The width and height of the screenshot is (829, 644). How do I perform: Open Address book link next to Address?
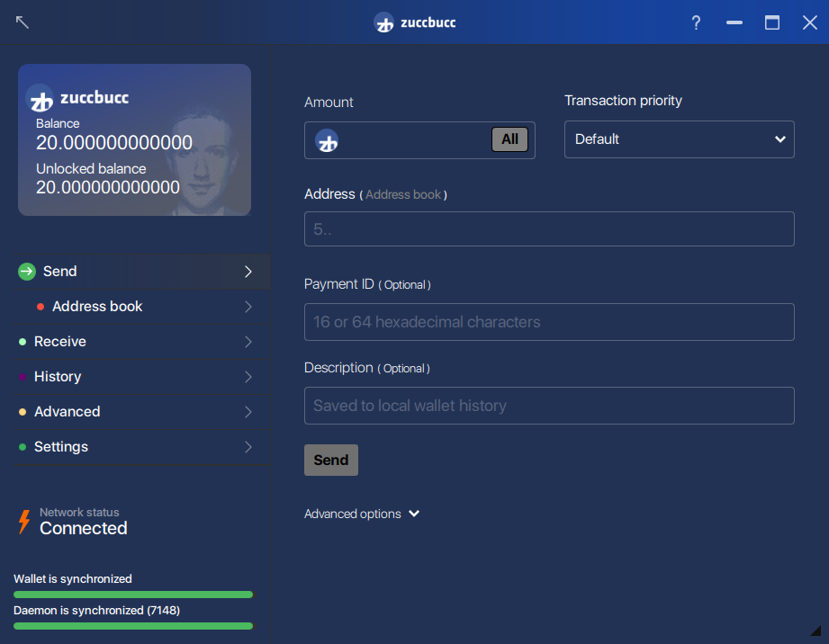click(403, 195)
